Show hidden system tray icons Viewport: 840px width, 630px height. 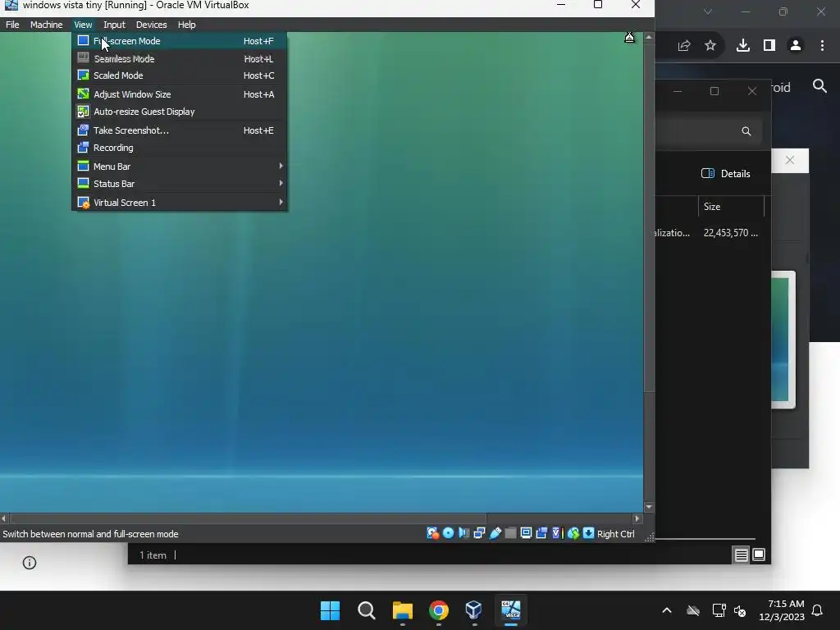pyautogui.click(x=667, y=610)
